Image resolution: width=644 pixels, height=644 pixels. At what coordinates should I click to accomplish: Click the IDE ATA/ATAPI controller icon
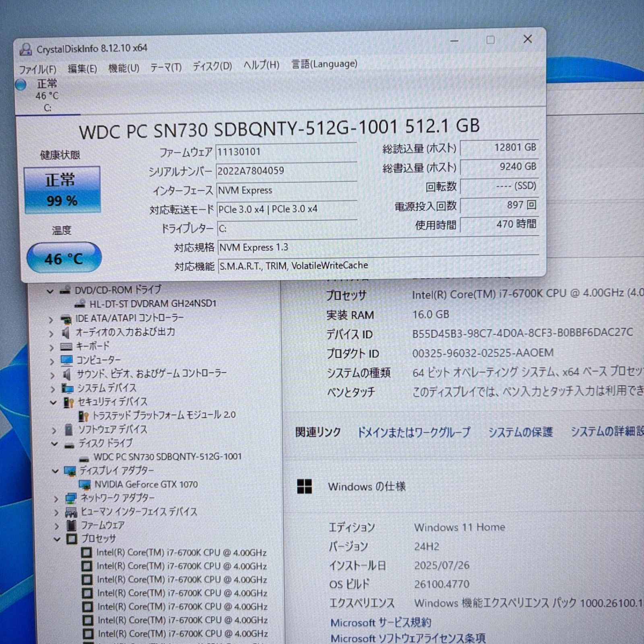click(x=66, y=319)
